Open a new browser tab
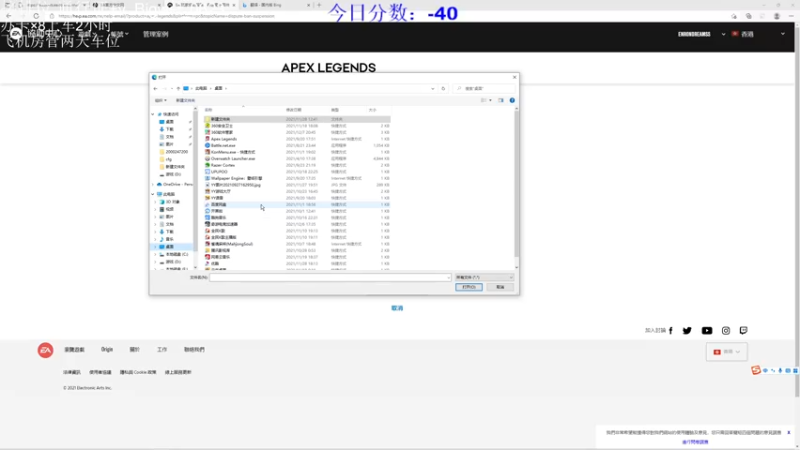The height and width of the screenshot is (450, 800). (x=319, y=5)
